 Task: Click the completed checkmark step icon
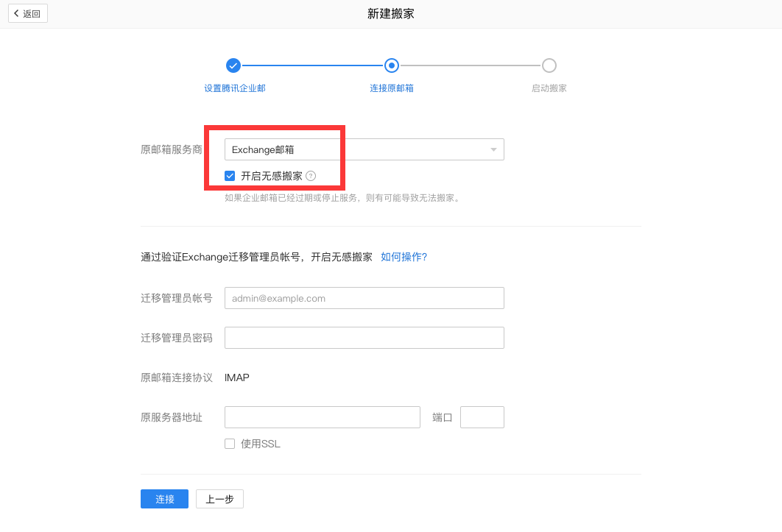(x=233, y=65)
